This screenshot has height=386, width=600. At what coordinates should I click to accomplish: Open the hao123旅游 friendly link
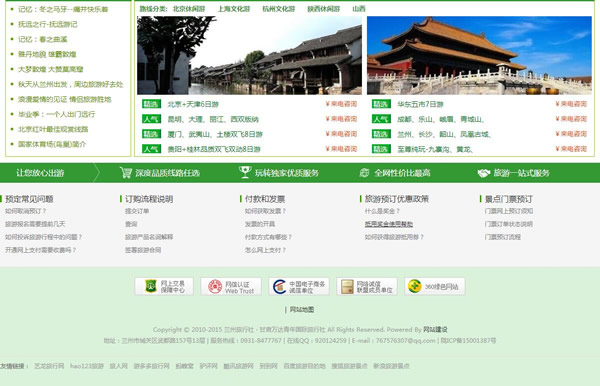click(87, 366)
